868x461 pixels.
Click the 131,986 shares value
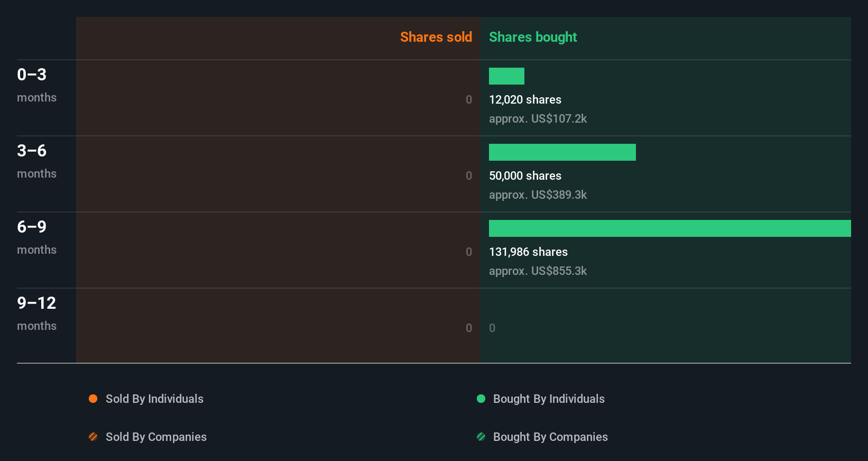click(528, 252)
